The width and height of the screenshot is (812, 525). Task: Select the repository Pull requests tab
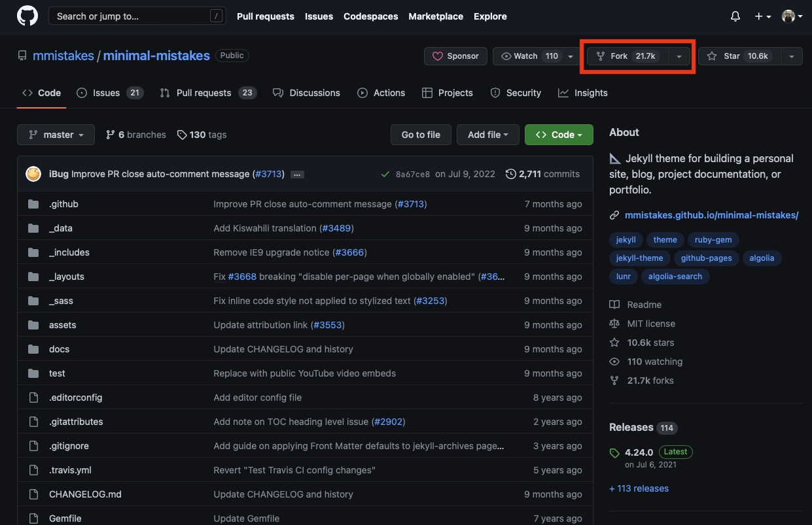[208, 93]
